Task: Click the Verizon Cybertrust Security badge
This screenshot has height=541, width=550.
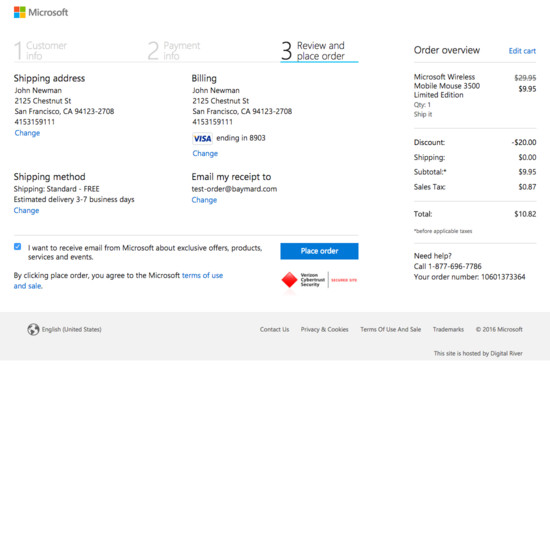Action: click(319, 280)
